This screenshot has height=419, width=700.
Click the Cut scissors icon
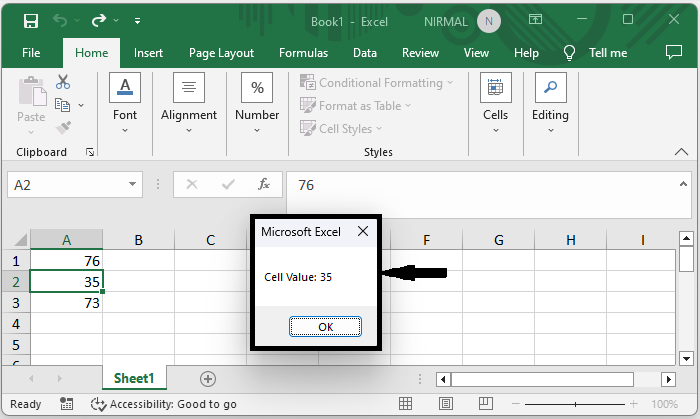click(x=63, y=82)
